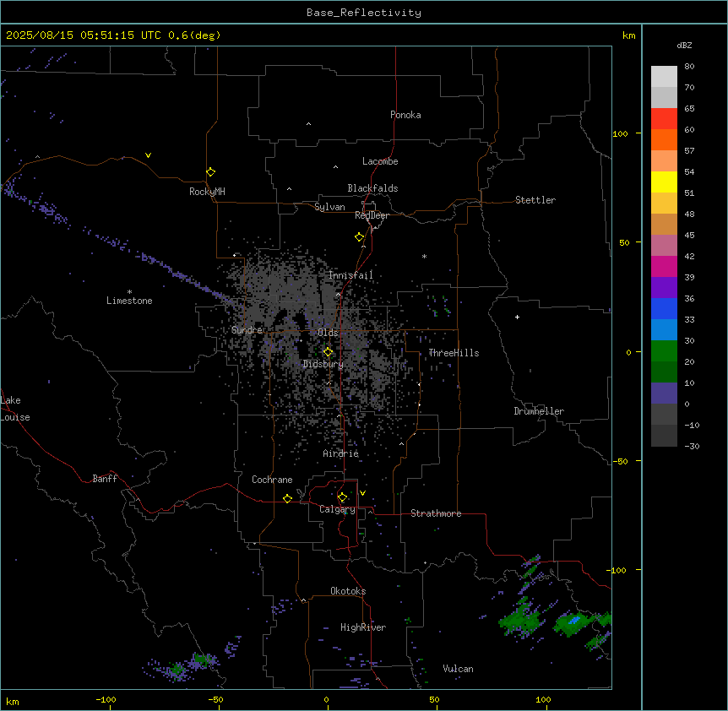This screenshot has height=711, width=728.
Task: Click the yellow V marker east of Calgary
Action: 362,493
